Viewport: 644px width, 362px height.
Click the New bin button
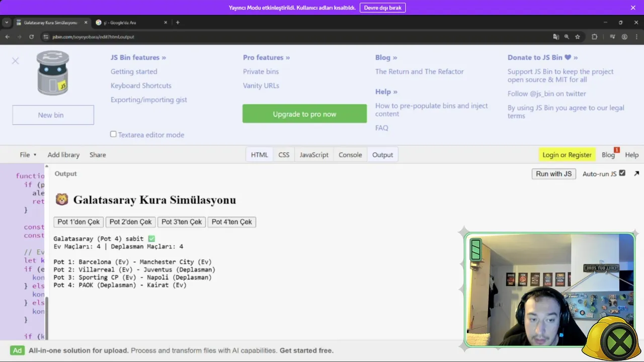(x=53, y=115)
